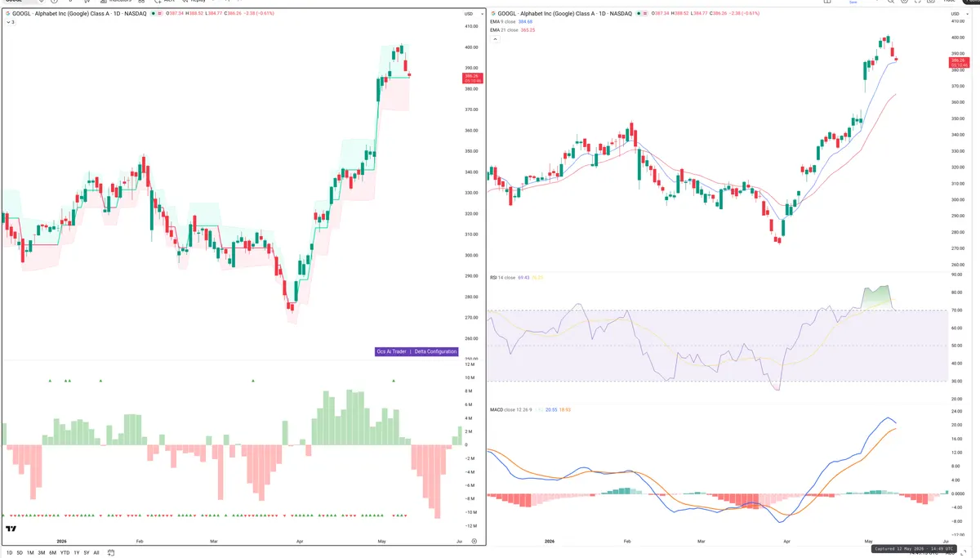Screen dimensions: 980x558
Task: Click EMA 21 value 365.25
Action: [x=528, y=30]
